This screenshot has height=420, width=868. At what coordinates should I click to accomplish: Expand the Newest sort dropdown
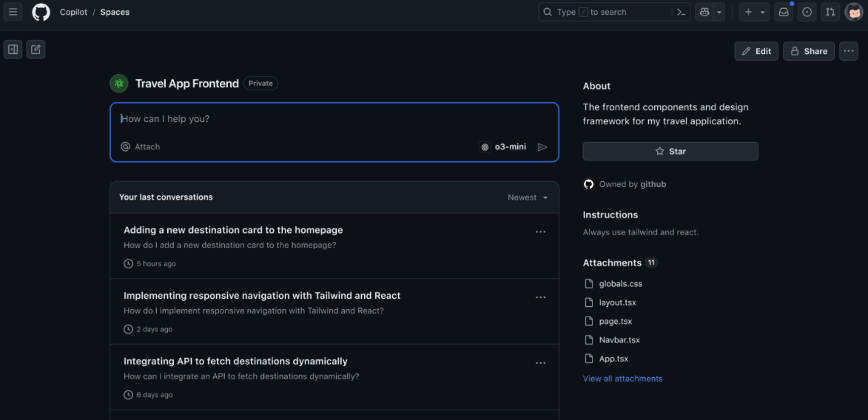point(528,197)
